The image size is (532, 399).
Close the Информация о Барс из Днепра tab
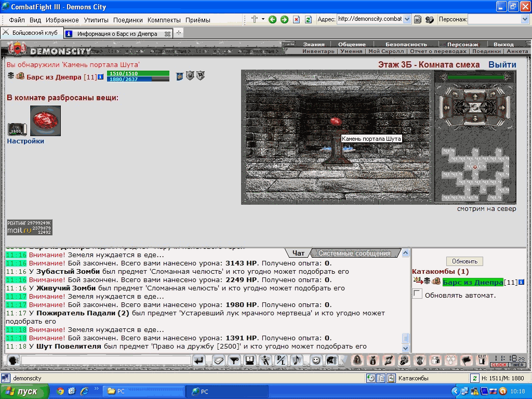click(167, 34)
